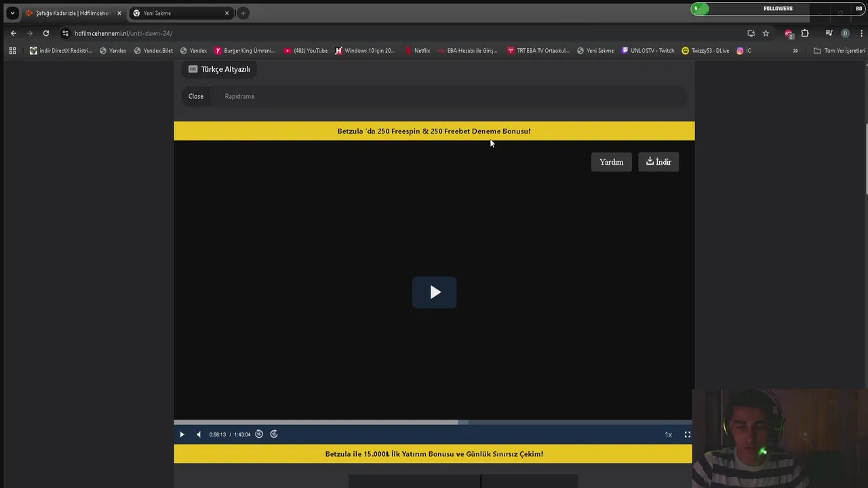Screen dimensions: 868x488
Task: Open the Yardım help button
Action: 611,162
